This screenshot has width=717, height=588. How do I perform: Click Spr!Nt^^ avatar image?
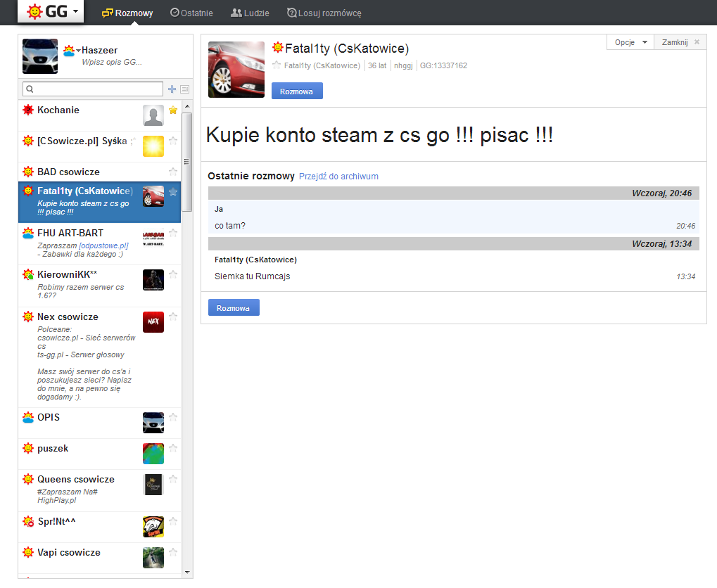[153, 527]
